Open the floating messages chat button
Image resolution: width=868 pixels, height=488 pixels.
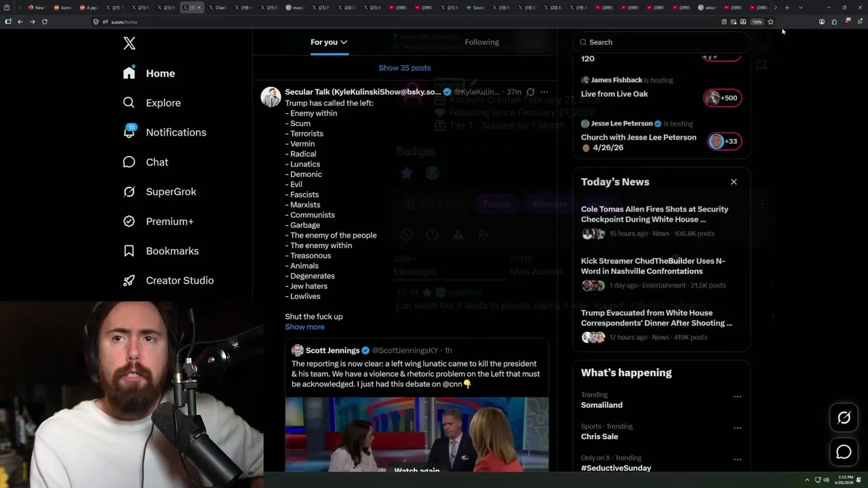pos(844,452)
